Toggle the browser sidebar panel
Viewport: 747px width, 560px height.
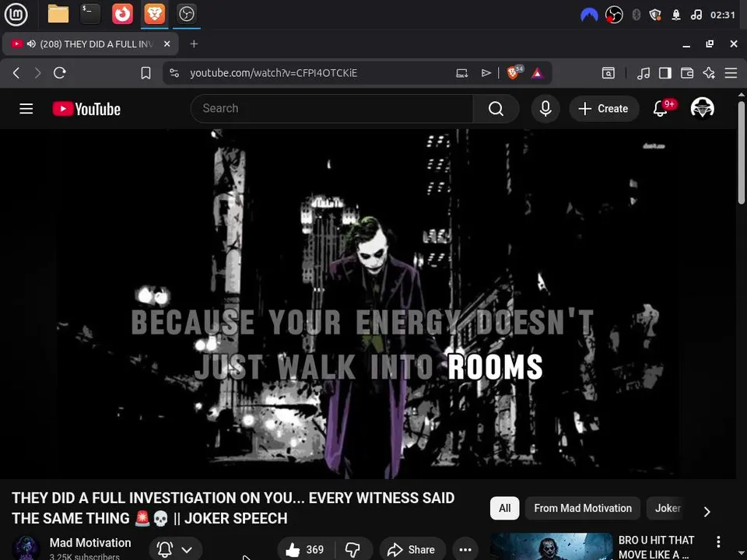[x=665, y=73]
